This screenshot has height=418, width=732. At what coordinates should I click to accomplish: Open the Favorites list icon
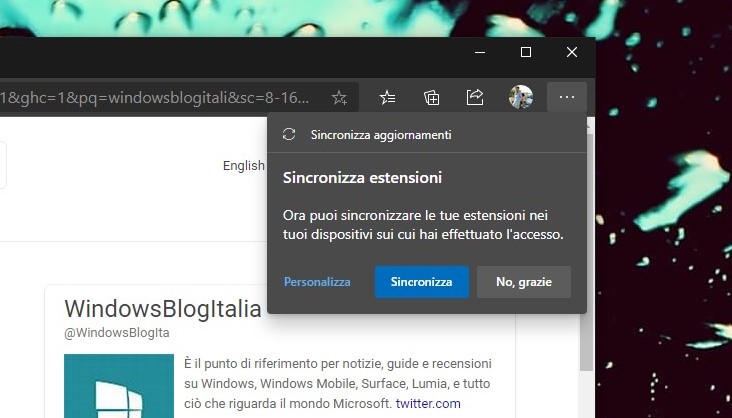[387, 98]
